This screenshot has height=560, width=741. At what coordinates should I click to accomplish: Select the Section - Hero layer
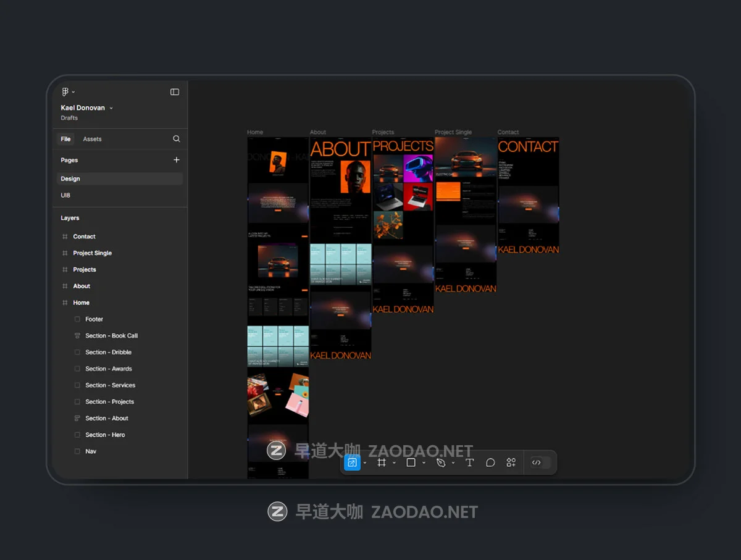pyautogui.click(x=105, y=435)
